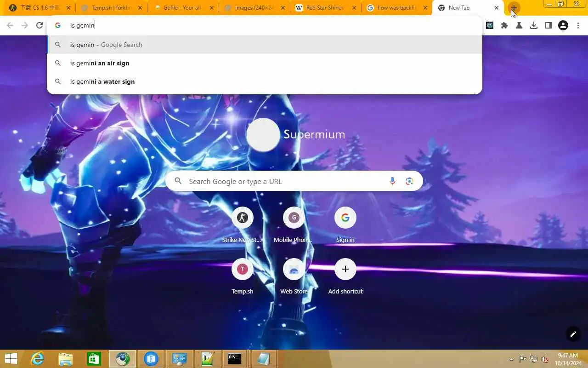Screen dimensions: 588x368
Task: Open the control panel style taskbar icon
Action: click(179, 359)
